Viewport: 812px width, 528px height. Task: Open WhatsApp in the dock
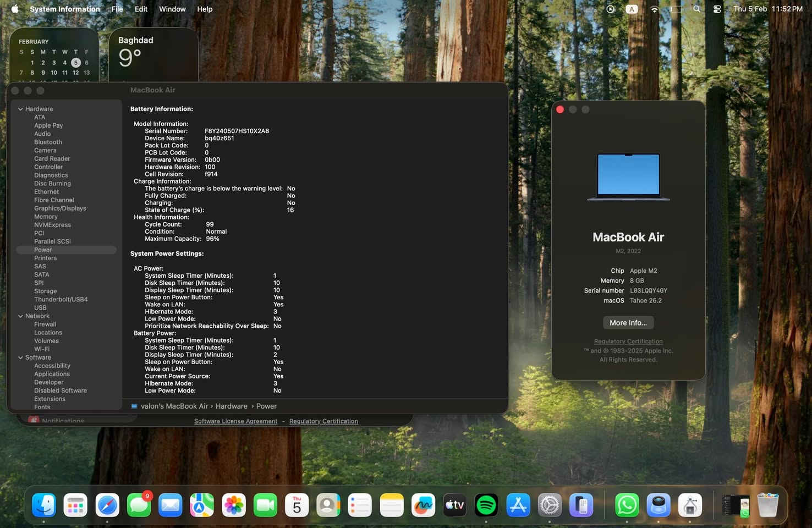point(627,505)
